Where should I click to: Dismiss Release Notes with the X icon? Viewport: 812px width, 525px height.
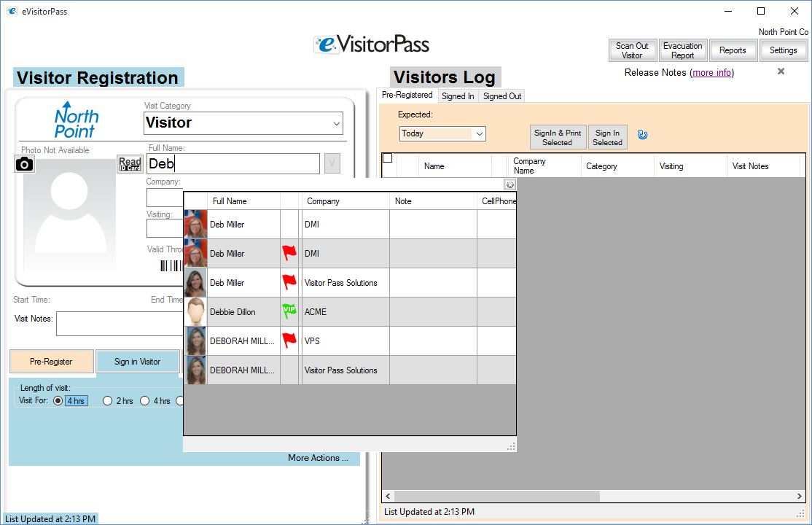(781, 71)
